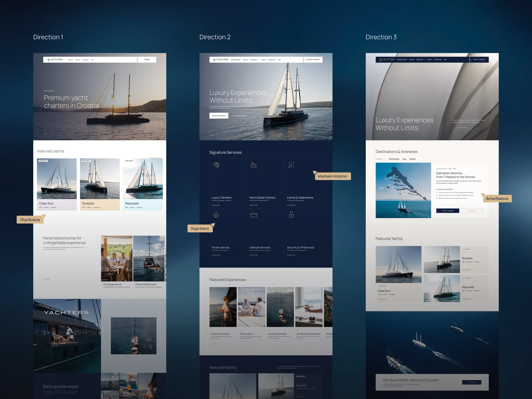This screenshot has height=399, width=532.
Task: Click the Duje Klarić cursor label
Action: [x=200, y=229]
